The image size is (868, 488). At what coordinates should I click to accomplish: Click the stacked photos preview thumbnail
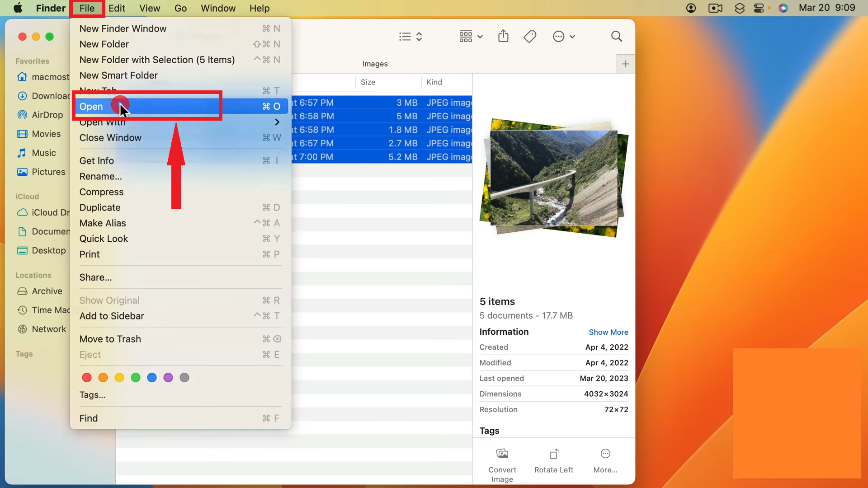553,178
